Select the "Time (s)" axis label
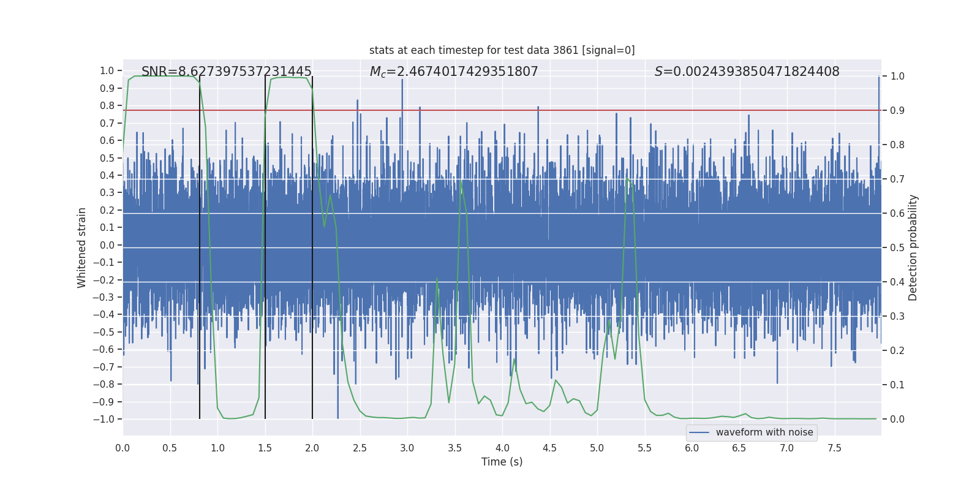The image size is (980, 490). (x=502, y=462)
